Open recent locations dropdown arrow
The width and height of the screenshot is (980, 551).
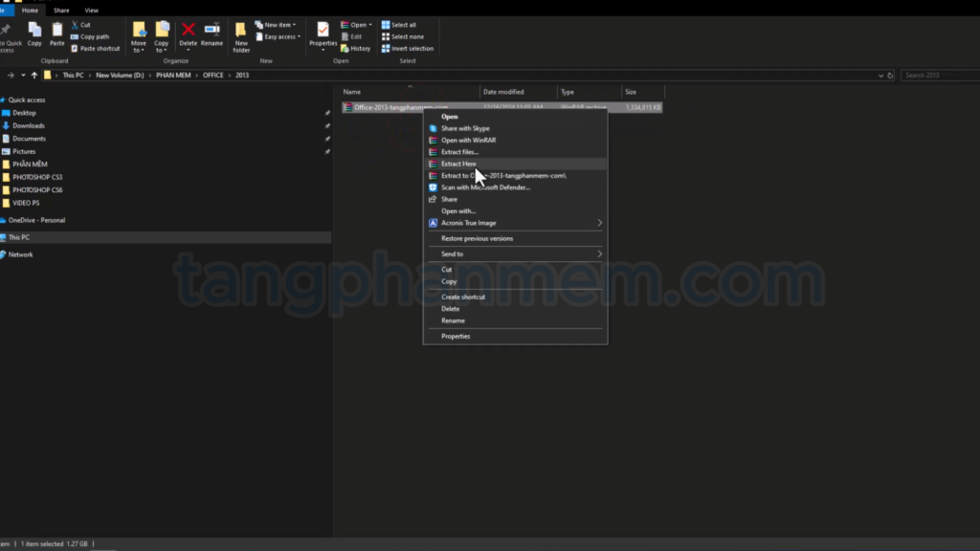click(x=23, y=75)
